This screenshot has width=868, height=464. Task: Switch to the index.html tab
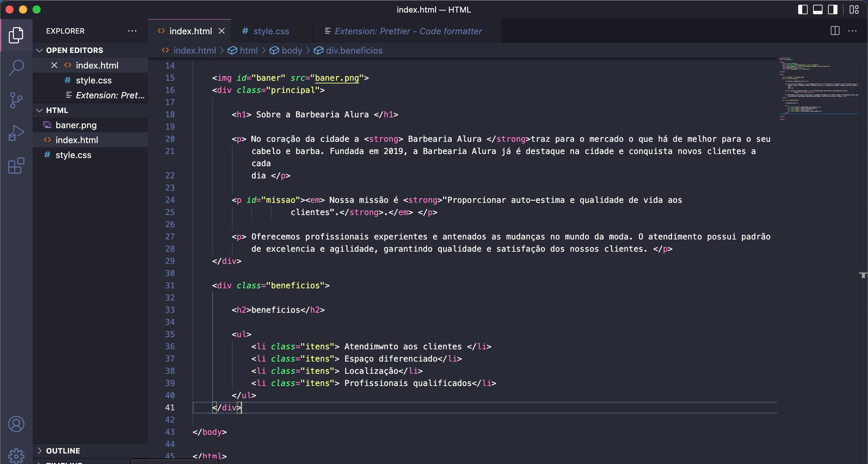click(x=190, y=31)
